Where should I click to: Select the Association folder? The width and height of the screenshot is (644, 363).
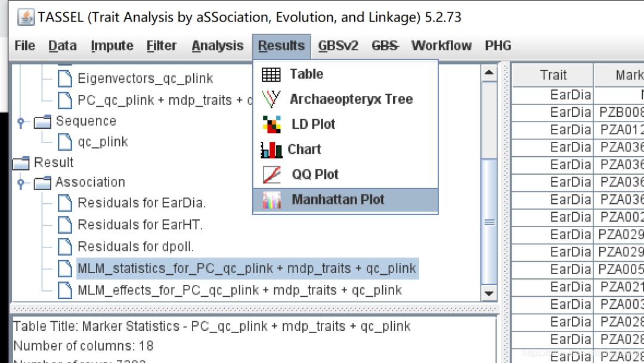91,182
